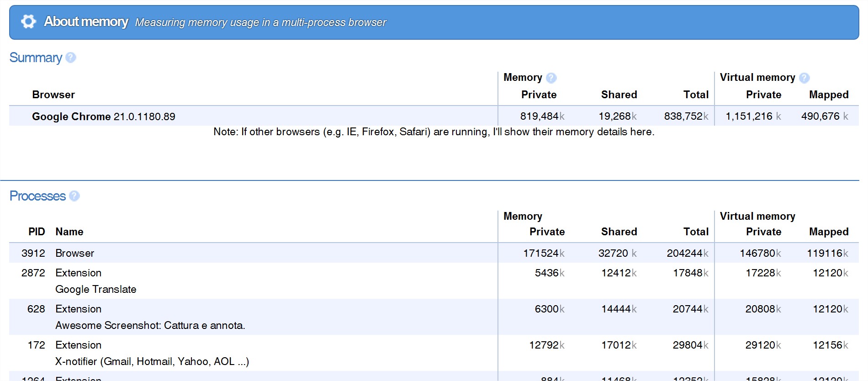
Task: Select the 17848k total value
Action: point(691,273)
